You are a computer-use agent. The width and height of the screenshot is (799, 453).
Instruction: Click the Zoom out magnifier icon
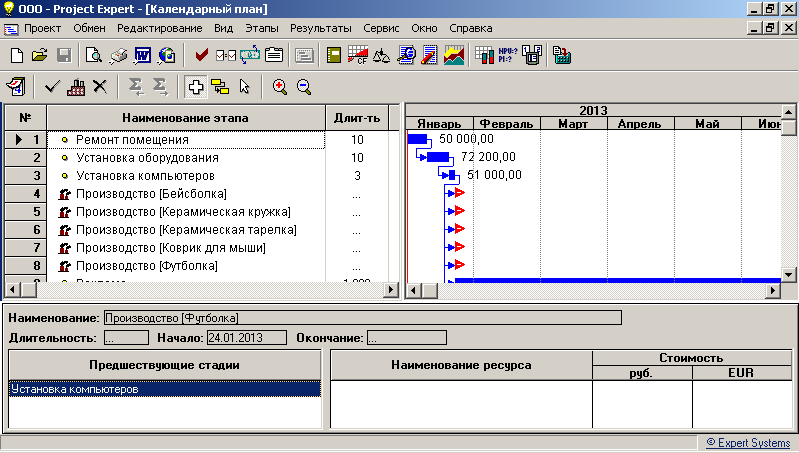304,87
